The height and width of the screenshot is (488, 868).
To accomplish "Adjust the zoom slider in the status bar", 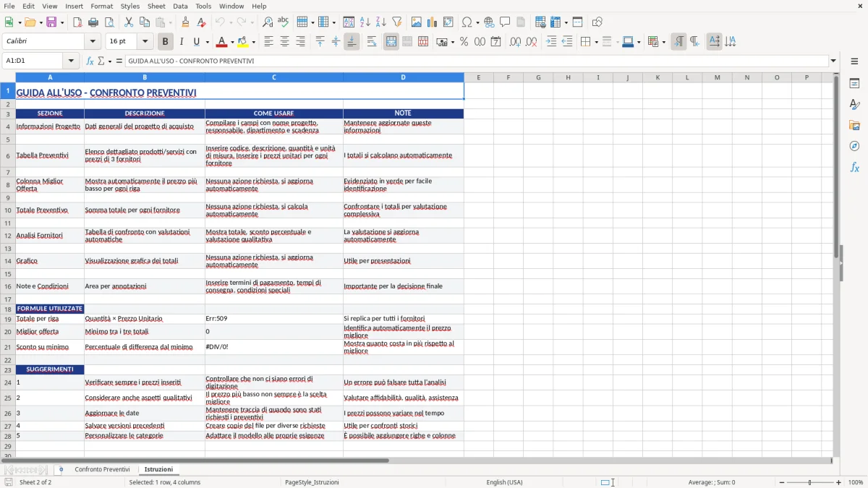I will (808, 482).
